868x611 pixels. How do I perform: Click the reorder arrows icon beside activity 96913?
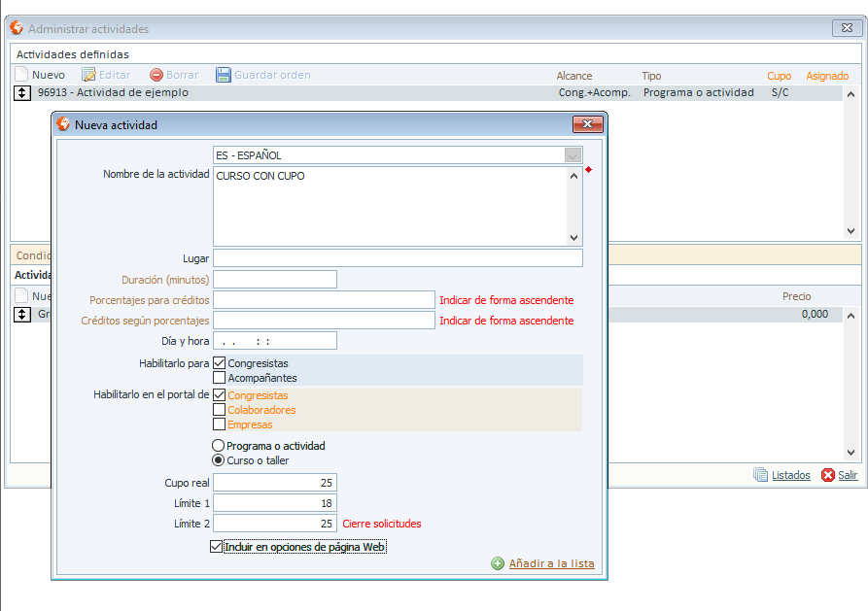(x=22, y=93)
